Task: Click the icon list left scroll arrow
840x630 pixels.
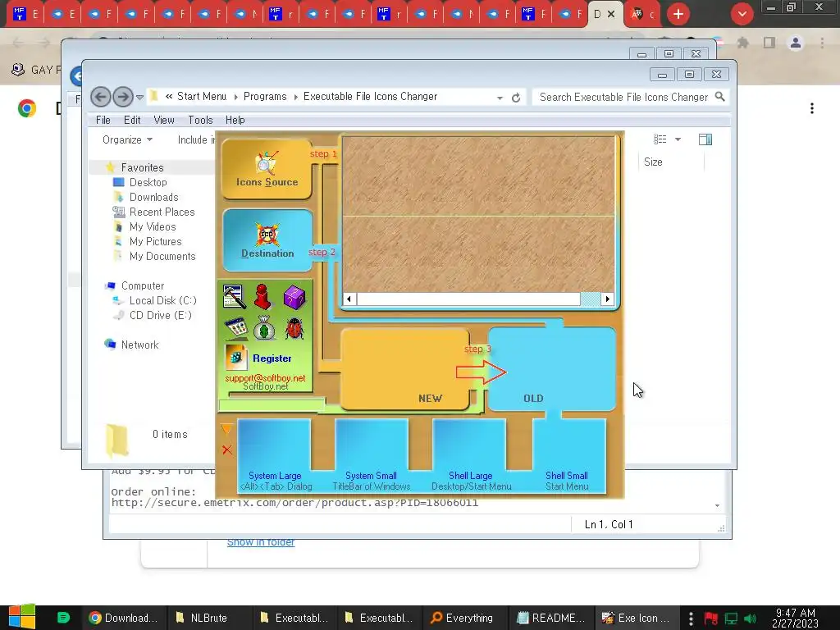Action: [349, 299]
